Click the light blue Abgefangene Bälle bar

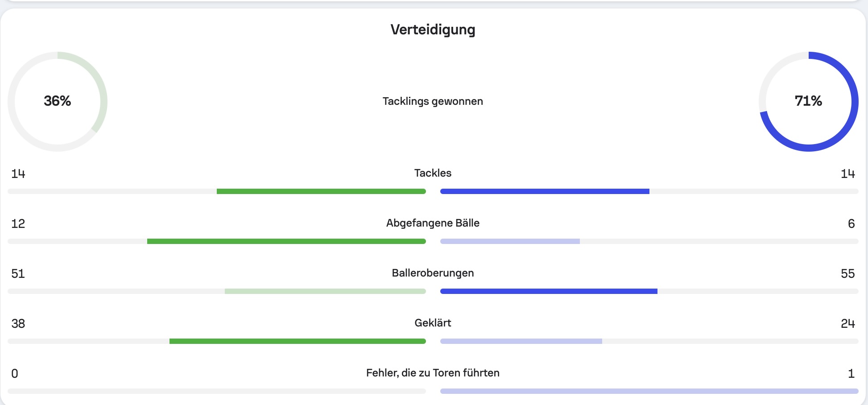click(510, 241)
